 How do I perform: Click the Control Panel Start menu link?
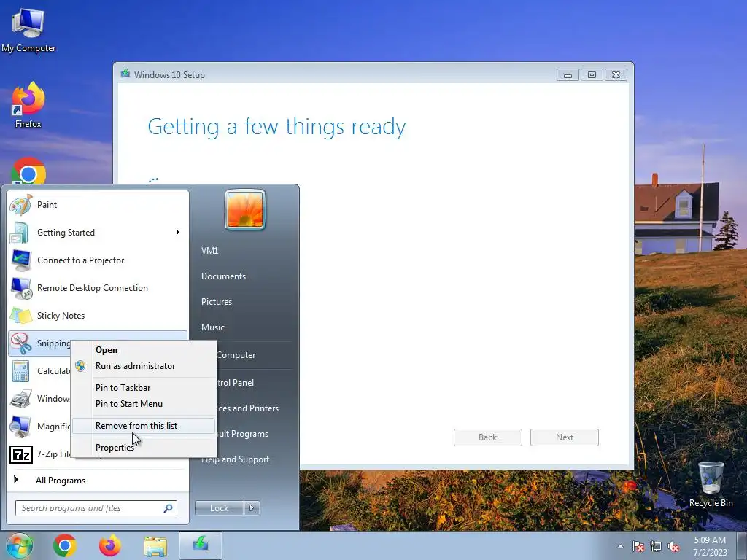pos(236,382)
